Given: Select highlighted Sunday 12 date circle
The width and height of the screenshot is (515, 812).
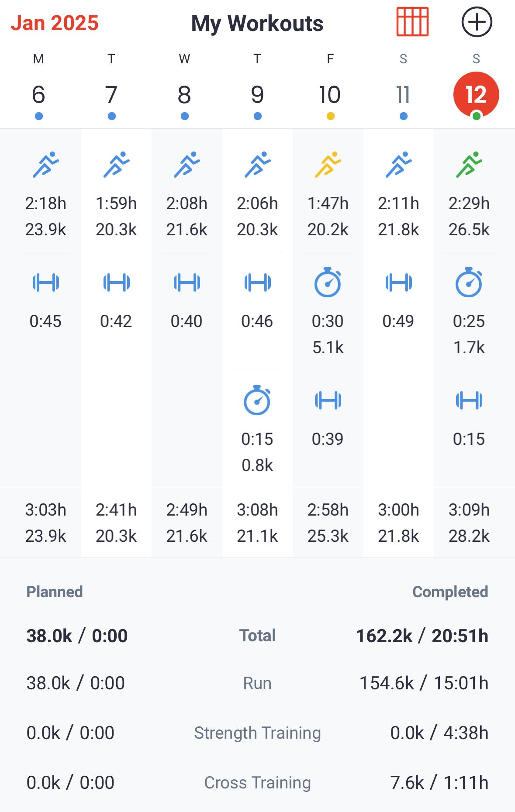Looking at the screenshot, I should 476,95.
